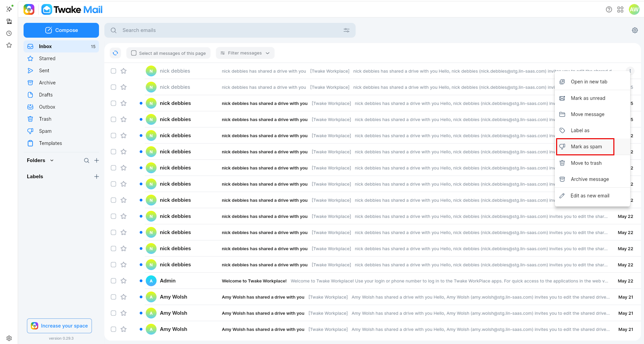This screenshot has width=644, height=344.
Task: Click the Compose button
Action: point(61,30)
